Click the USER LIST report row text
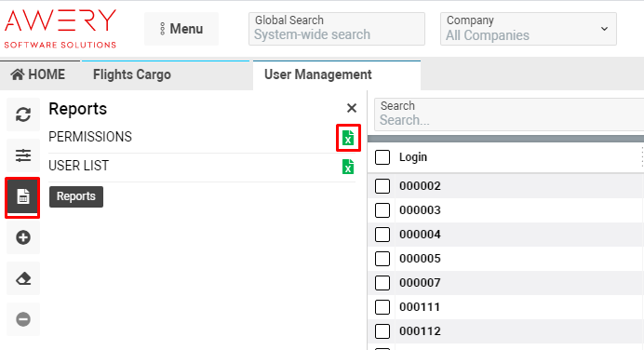Screen dimensions: 644x350 point(78,166)
